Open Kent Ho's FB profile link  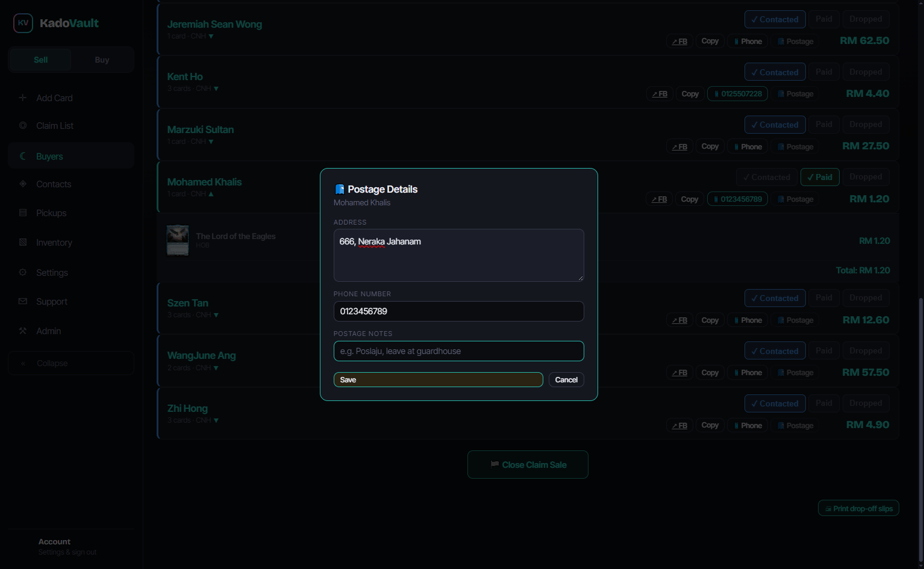click(660, 94)
